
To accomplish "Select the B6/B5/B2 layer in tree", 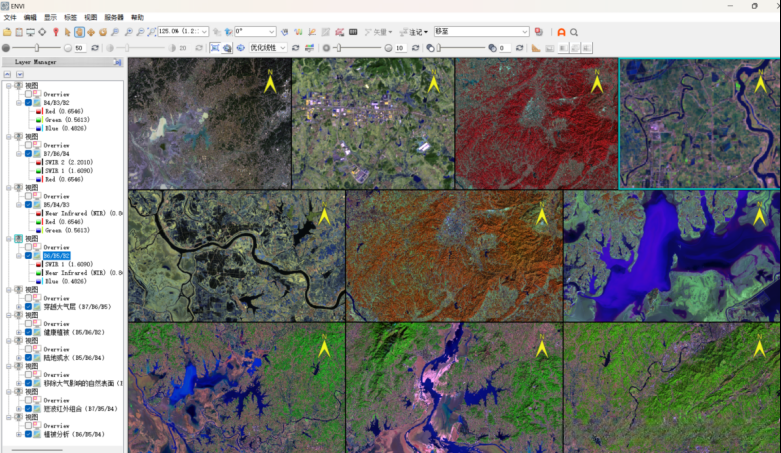I will click(x=56, y=255).
